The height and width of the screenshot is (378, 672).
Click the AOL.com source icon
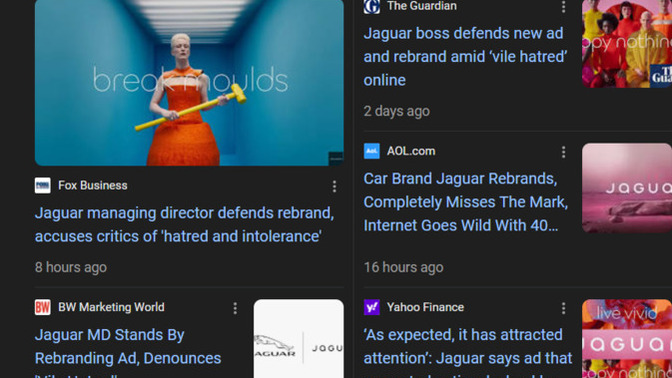coord(372,151)
